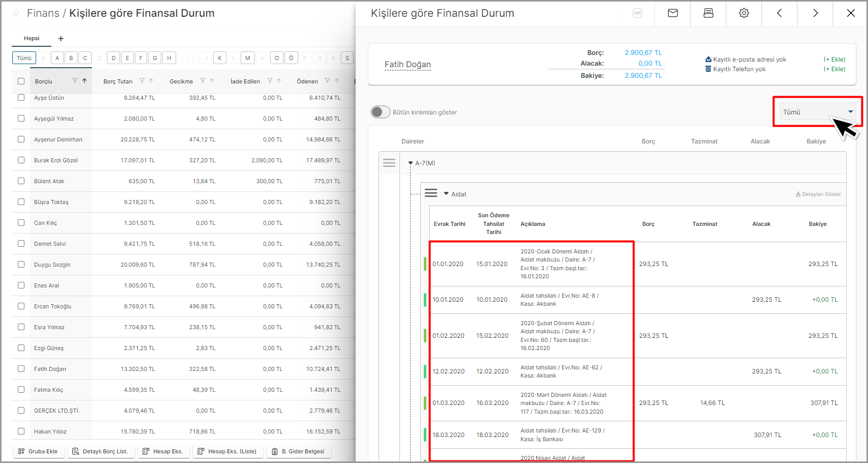Add phone number via (+ Ekle) next to Telefon
The width and height of the screenshot is (868, 463).
pyautogui.click(x=834, y=69)
